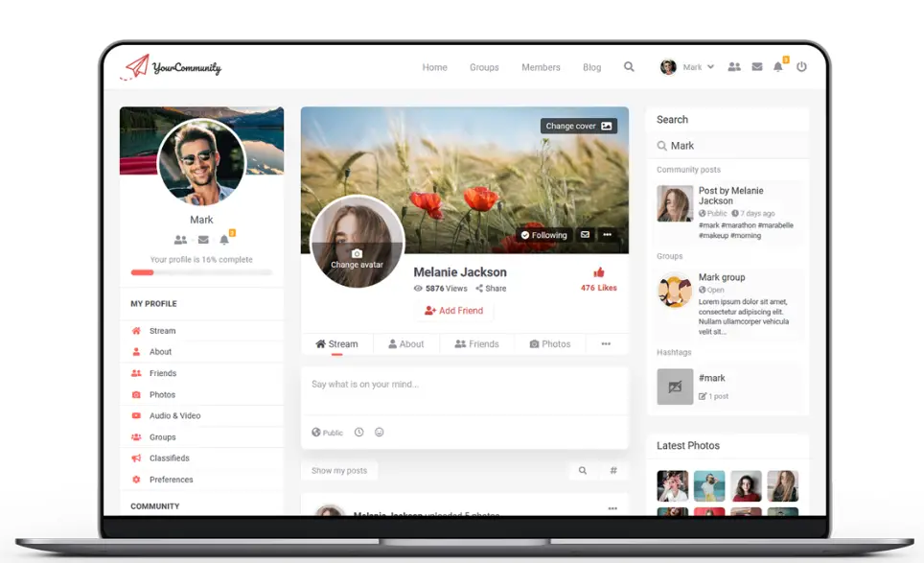Click the Say what is on your mind field
Screen dimensions: 924x563
pos(464,390)
